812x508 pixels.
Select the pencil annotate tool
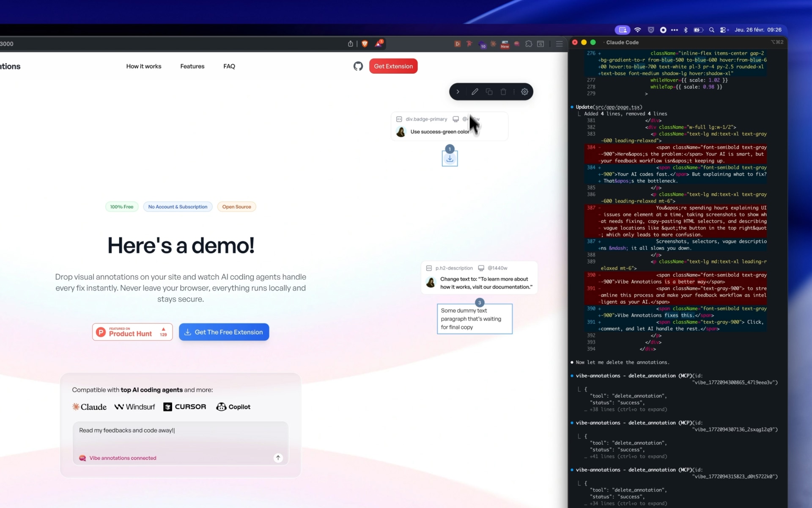[475, 92]
